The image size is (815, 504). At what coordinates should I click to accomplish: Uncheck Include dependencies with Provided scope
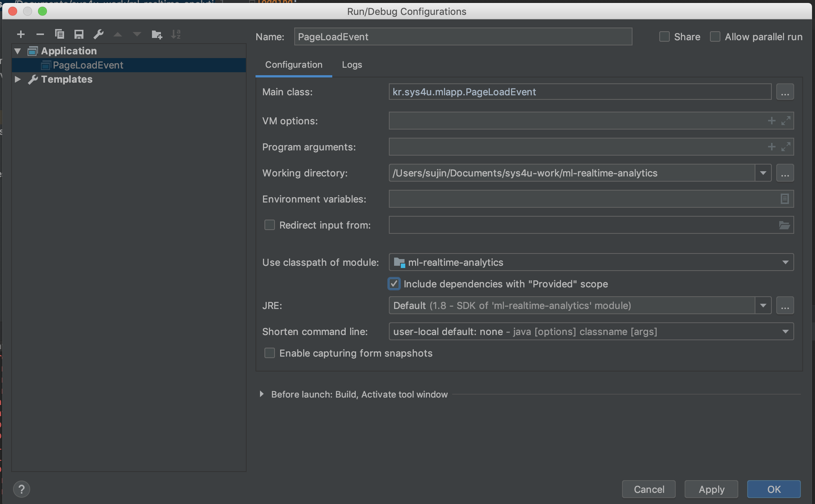[394, 284]
